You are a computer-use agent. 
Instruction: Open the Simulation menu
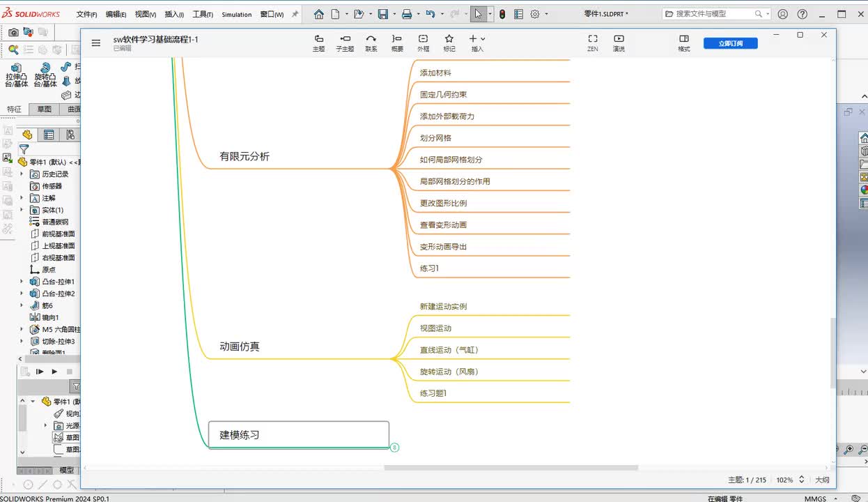[x=237, y=14]
